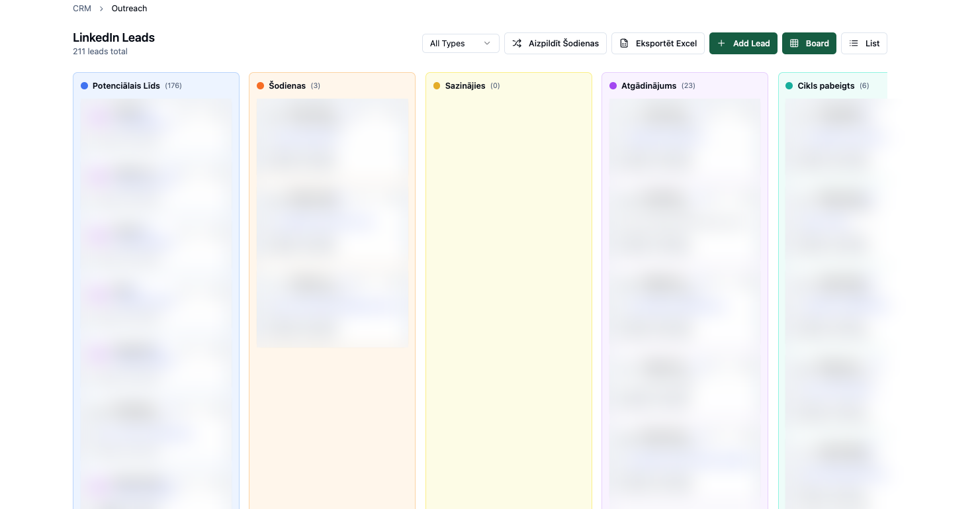980x509 pixels.
Task: Open the All Types filter dropdown
Action: click(x=461, y=43)
